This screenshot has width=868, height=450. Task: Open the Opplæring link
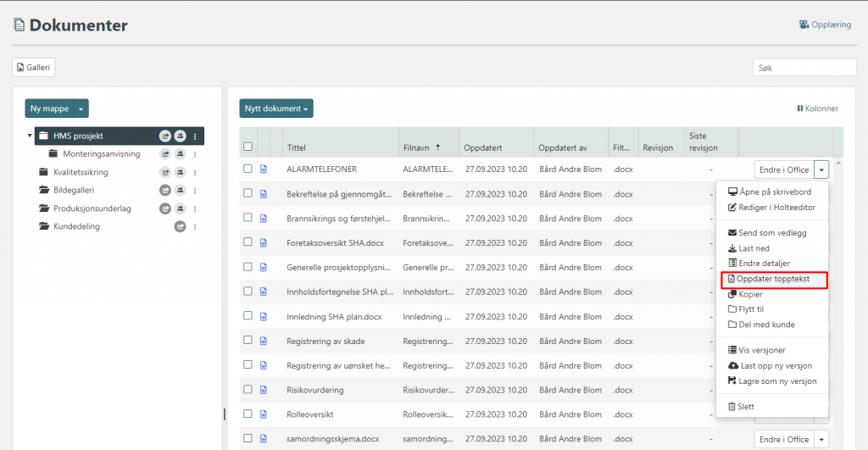[x=824, y=25]
